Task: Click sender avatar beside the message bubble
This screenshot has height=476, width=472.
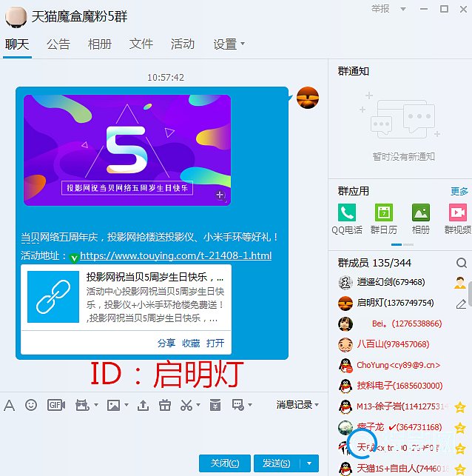Action: 308,98
